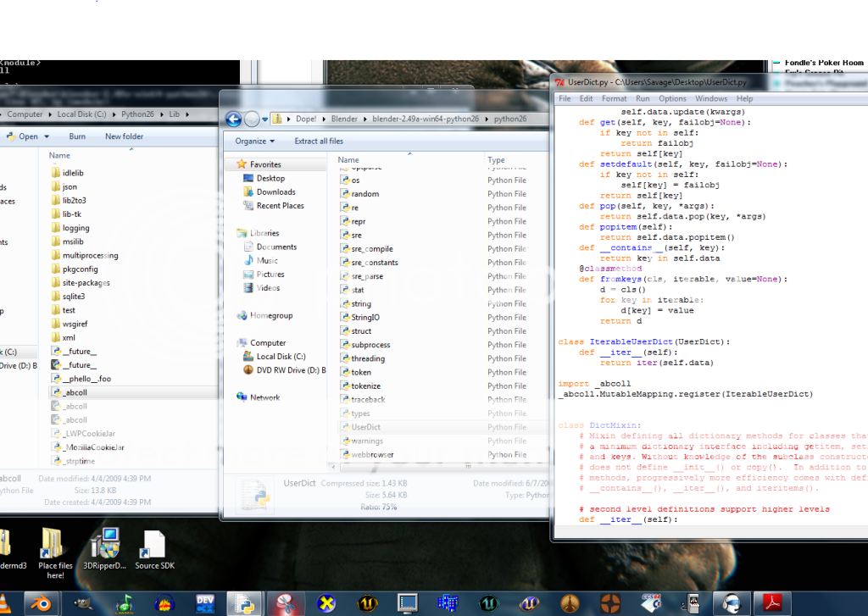Expand the breadcrumb arrow after Blender
Viewport: 868px width, 616px height.
click(364, 119)
